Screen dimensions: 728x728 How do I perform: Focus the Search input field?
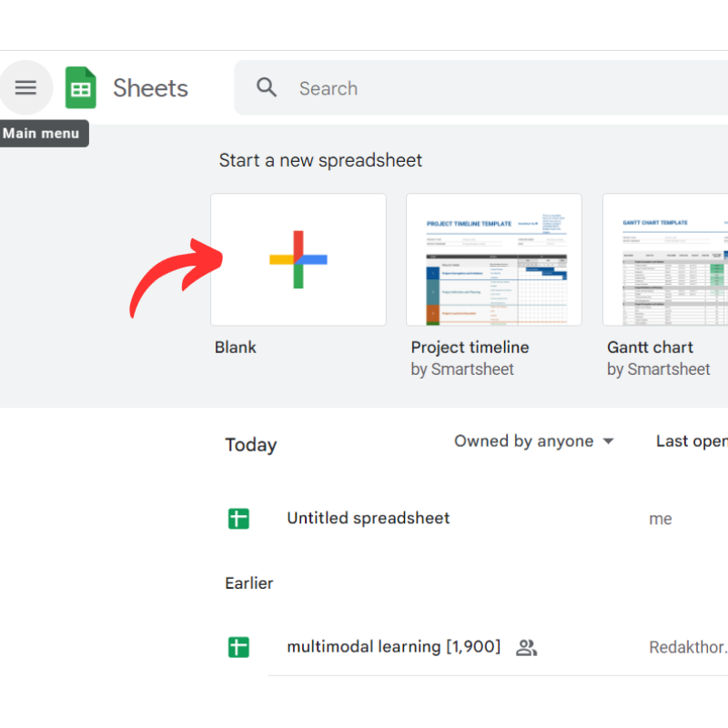481,87
